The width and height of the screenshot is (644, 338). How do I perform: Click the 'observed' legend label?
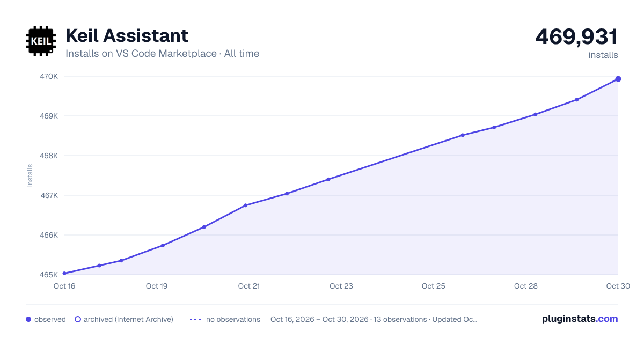[50, 319]
